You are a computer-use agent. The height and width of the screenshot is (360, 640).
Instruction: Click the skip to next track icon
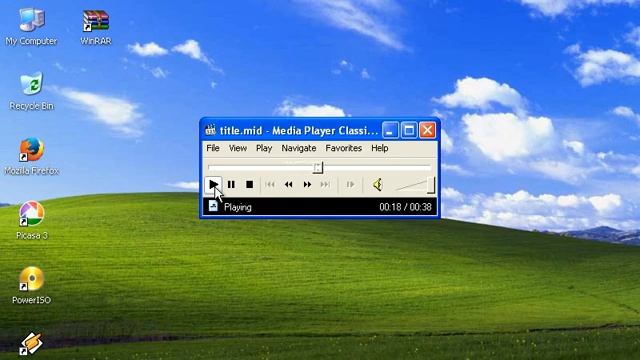(x=325, y=184)
